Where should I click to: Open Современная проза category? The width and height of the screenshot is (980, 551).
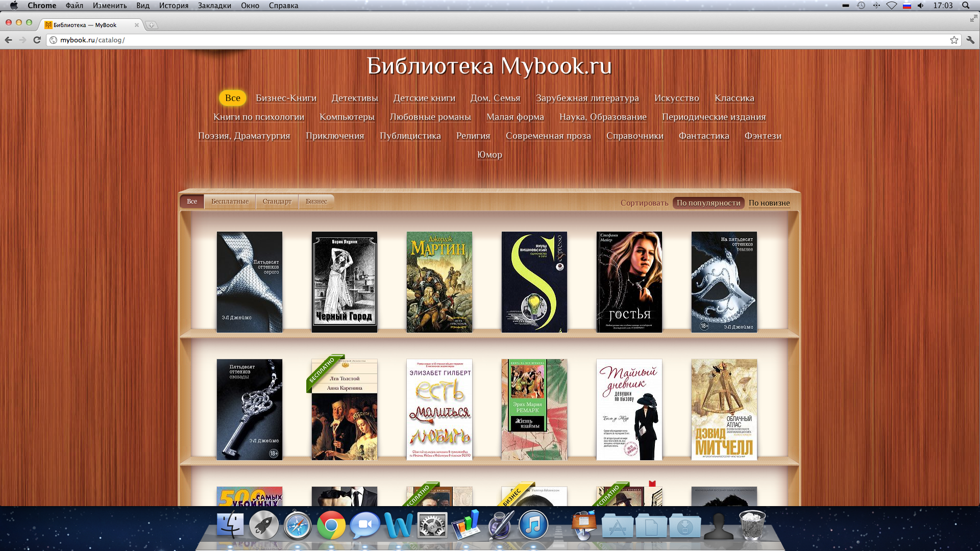[548, 136]
